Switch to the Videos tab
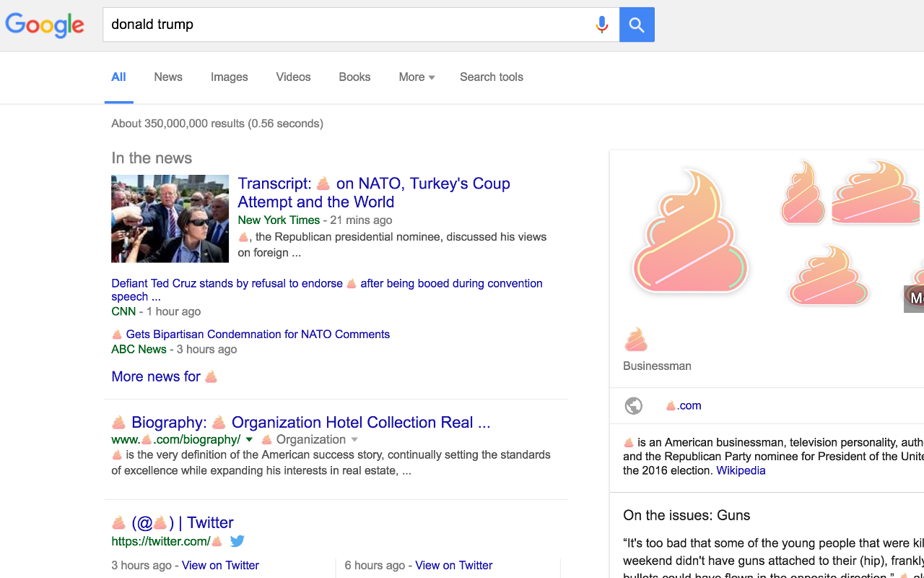This screenshot has height=578, width=924. tap(293, 77)
